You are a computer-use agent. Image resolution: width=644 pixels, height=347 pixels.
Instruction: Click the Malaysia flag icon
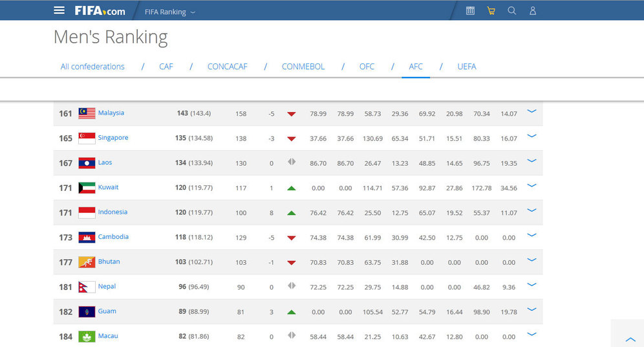click(x=87, y=113)
